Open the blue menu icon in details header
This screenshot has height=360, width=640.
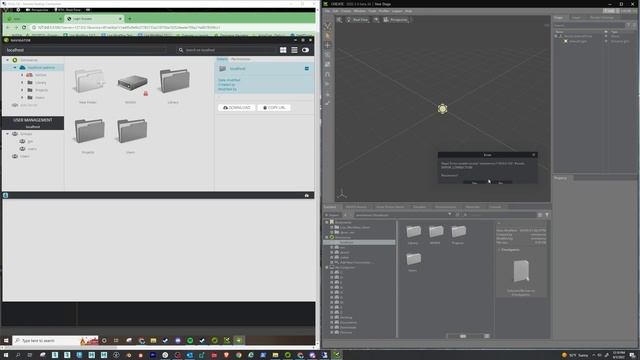pyautogui.click(x=307, y=69)
